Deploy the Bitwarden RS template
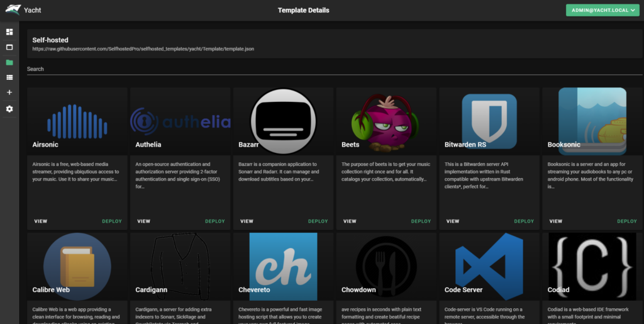This screenshot has height=324, width=644. (524, 221)
